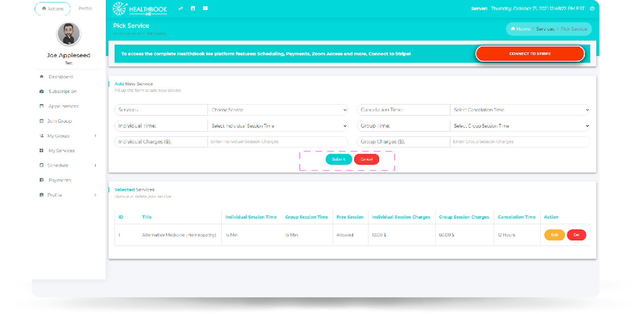Click the Group Session Time column header
Image resolution: width=644 pixels, height=314 pixels.
[307, 217]
